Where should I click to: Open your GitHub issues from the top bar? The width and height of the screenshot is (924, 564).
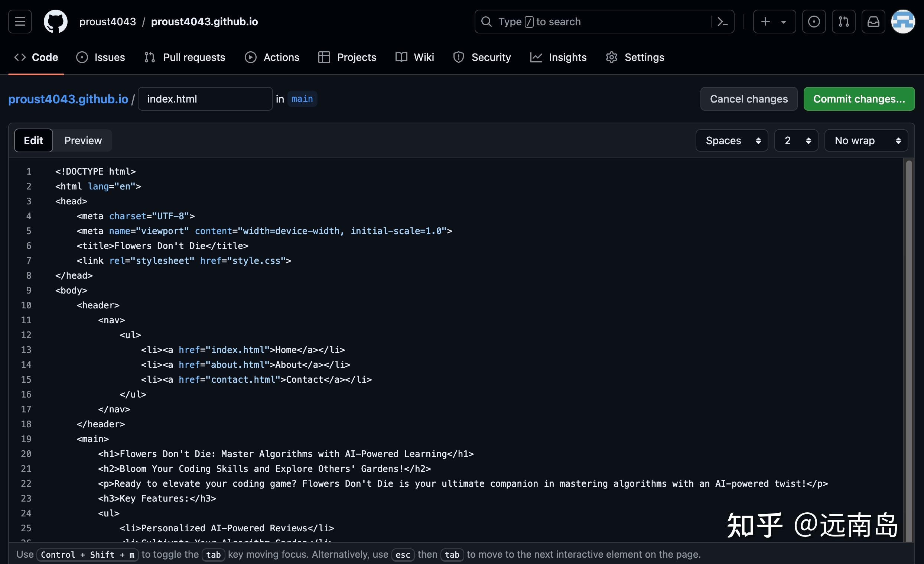[813, 22]
